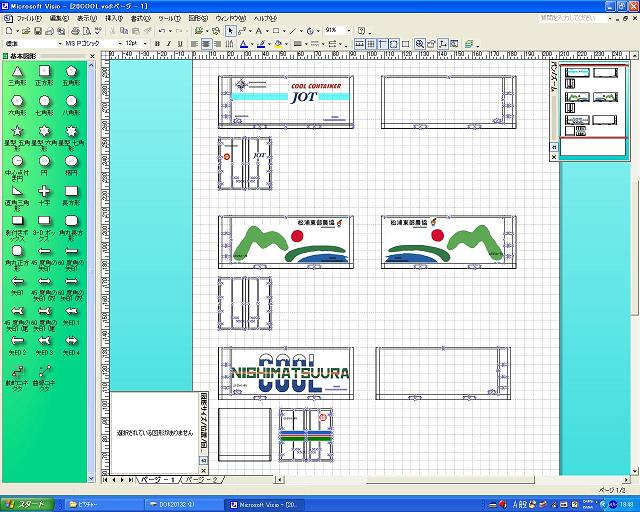This screenshot has height=512, width=640.
Task: Pick the 楕円 ellipse shape in the stencil
Action: 71,165
